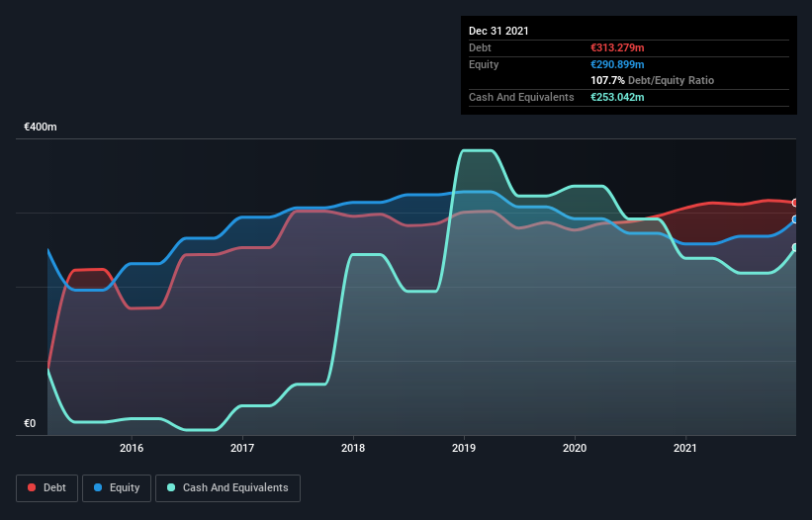The width and height of the screenshot is (812, 520).
Task: Toggle the Debt series legend button
Action: 47,488
